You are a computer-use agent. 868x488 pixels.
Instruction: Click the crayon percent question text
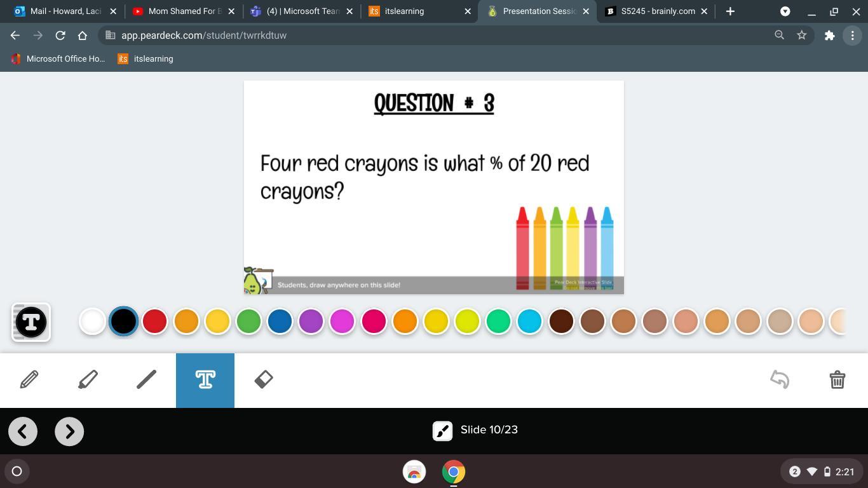[x=424, y=177]
